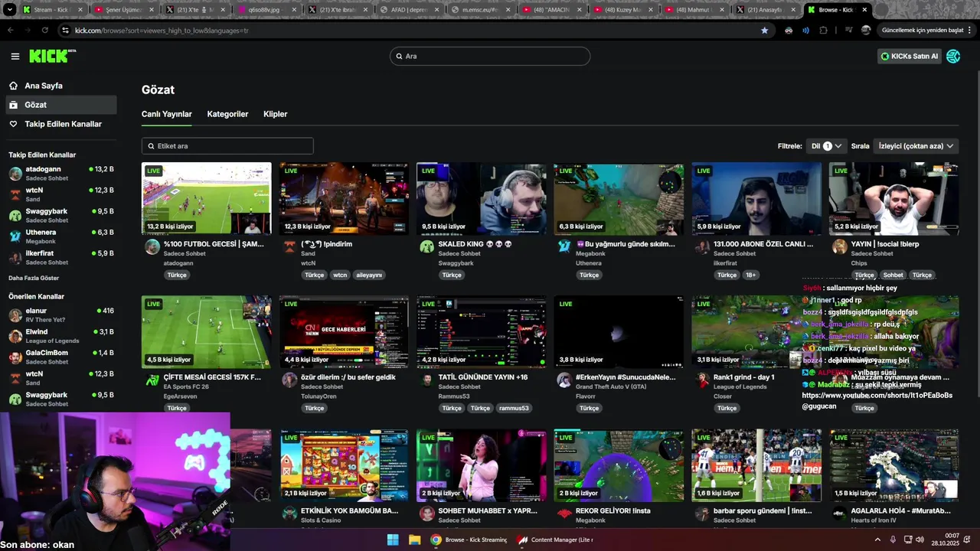Viewport: 980px width, 551px height.
Task: Show hidden system tray icons
Action: coord(877,540)
